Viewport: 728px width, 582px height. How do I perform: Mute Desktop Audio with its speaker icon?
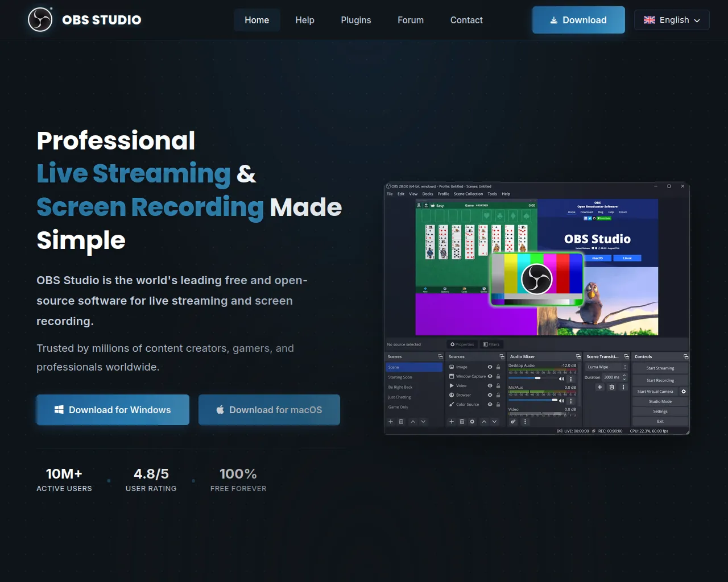click(561, 379)
